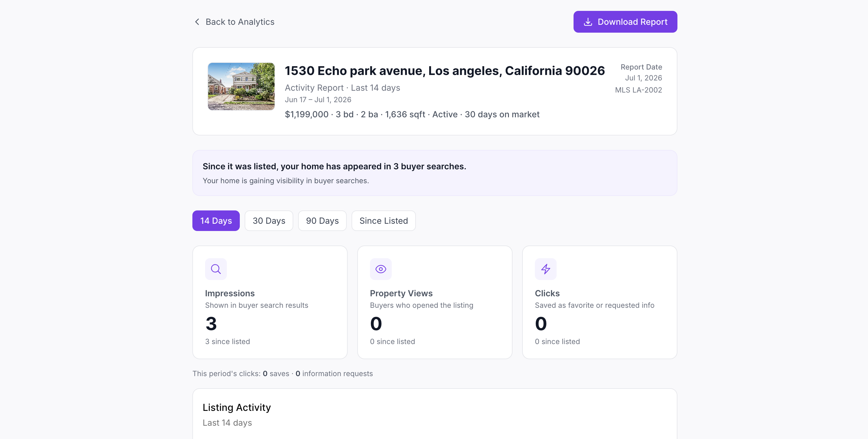Click the Impressions magnifier icon
868x439 pixels.
click(x=216, y=269)
